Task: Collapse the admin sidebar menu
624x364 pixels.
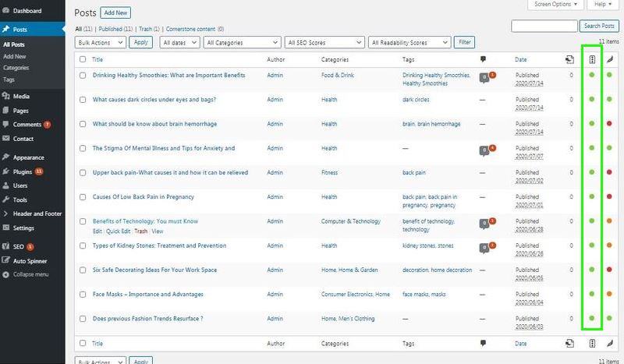Action: tap(30, 274)
